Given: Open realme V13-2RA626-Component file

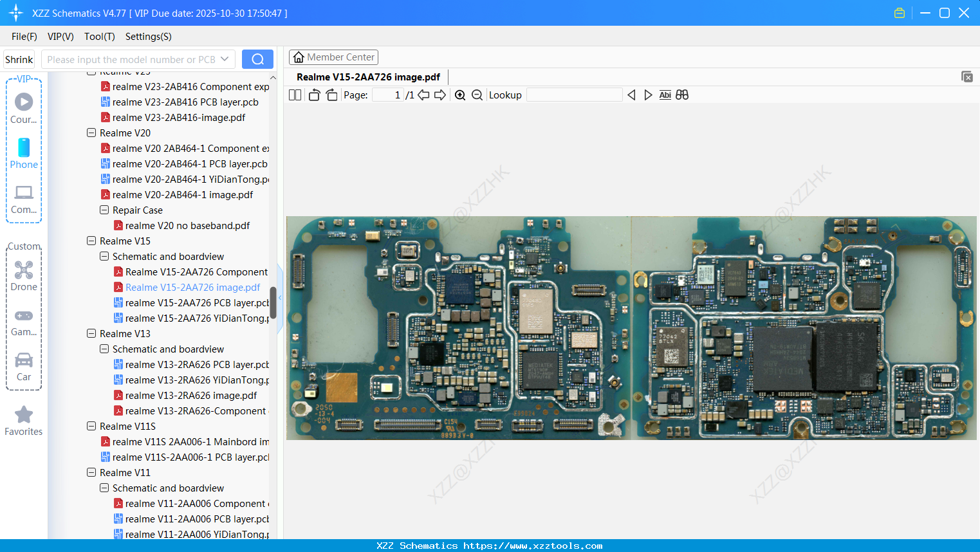Looking at the screenshot, I should (196, 410).
